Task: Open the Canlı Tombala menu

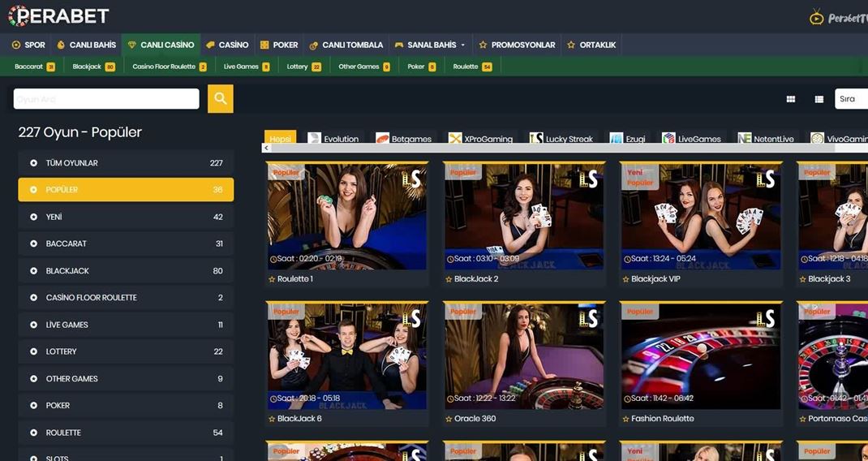Action: [346, 45]
